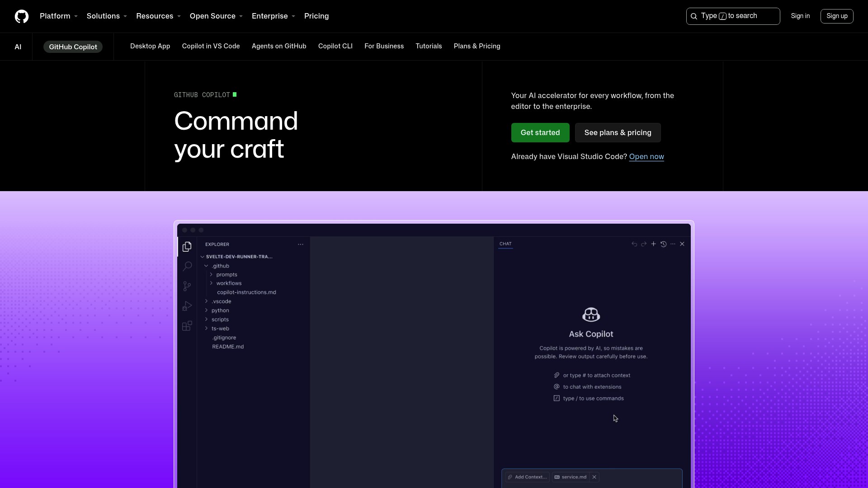Click See plans & pricing button

tap(618, 133)
